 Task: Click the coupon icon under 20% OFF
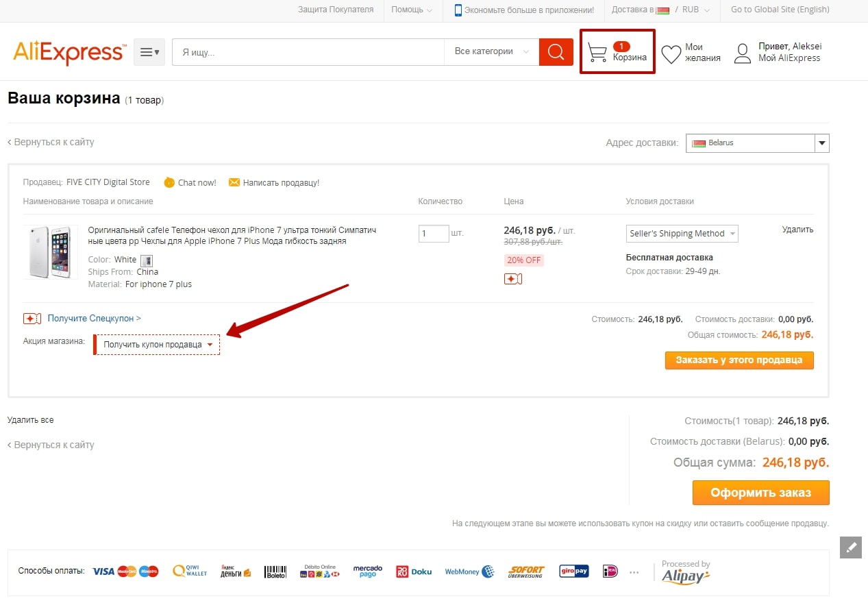512,279
